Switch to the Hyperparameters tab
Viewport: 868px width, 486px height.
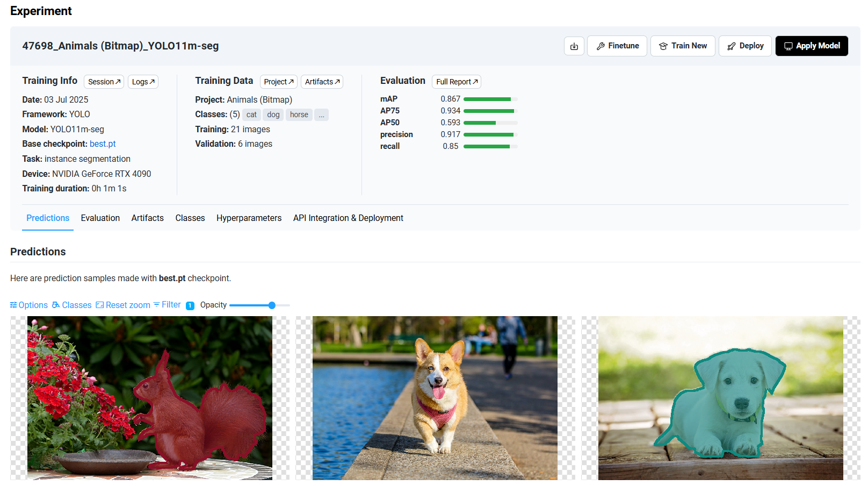(x=249, y=218)
